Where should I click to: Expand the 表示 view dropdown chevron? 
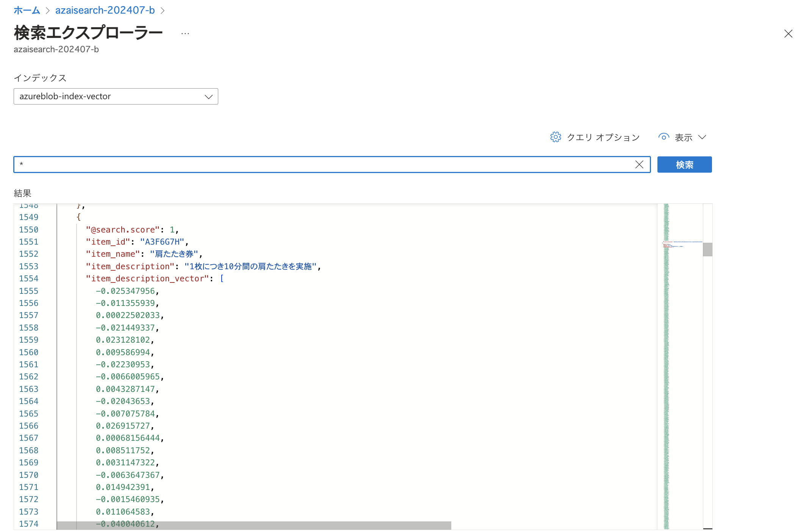[x=702, y=137]
